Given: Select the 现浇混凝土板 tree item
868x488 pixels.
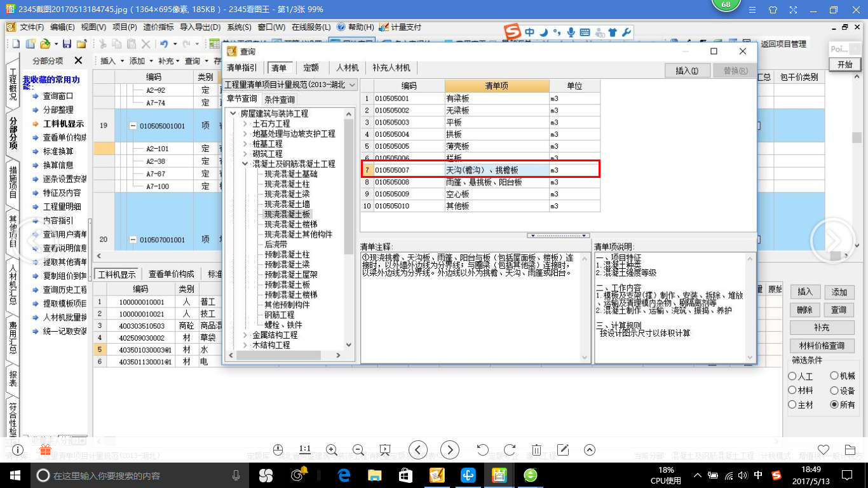Looking at the screenshot, I should click(287, 214).
